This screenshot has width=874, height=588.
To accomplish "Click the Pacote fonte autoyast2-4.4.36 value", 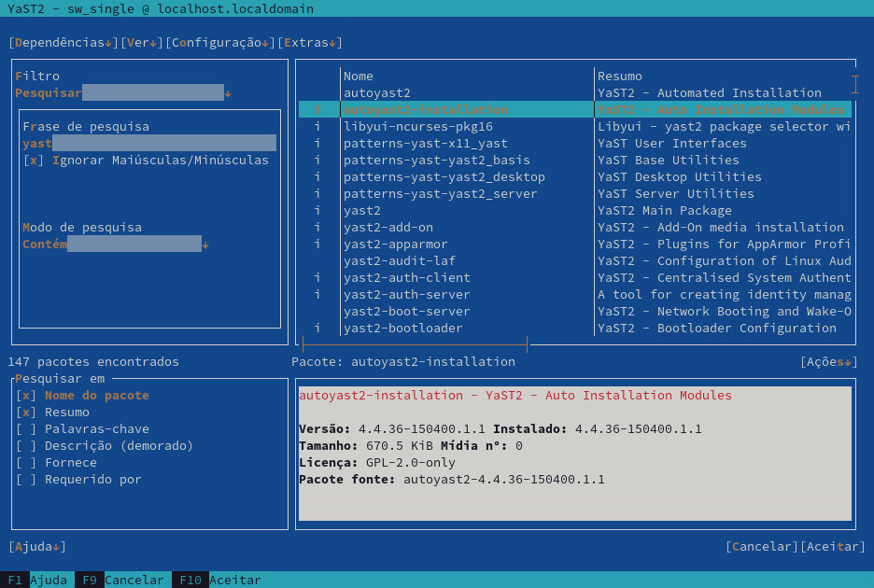I will tap(504, 480).
